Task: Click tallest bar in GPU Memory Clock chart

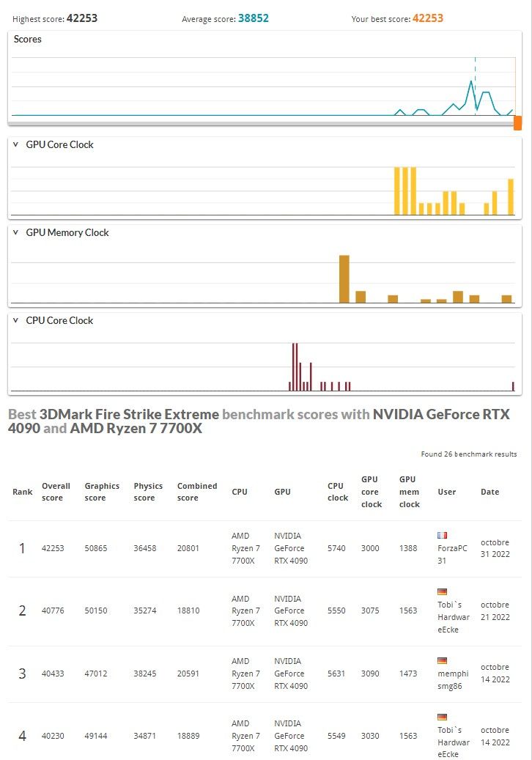Action: click(344, 278)
